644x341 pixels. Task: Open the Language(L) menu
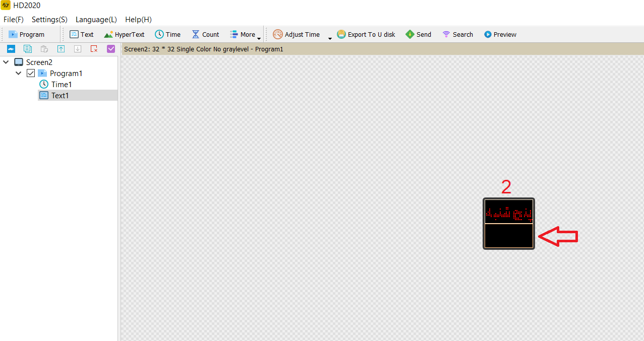click(96, 20)
